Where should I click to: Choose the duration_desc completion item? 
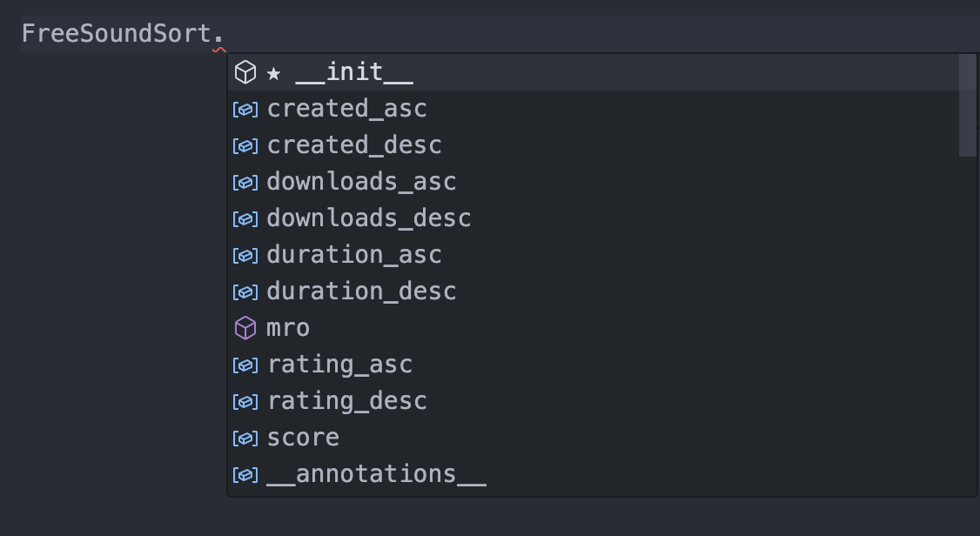tap(593, 291)
